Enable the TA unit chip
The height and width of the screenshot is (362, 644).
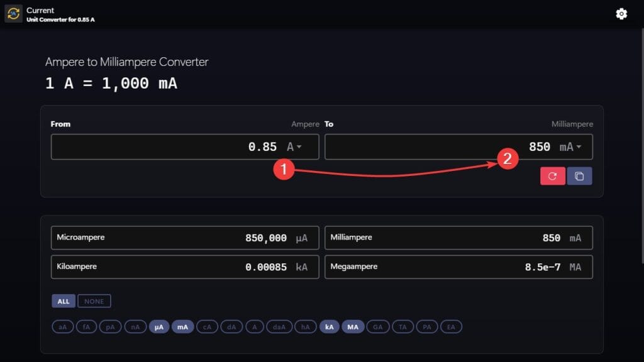(x=402, y=327)
